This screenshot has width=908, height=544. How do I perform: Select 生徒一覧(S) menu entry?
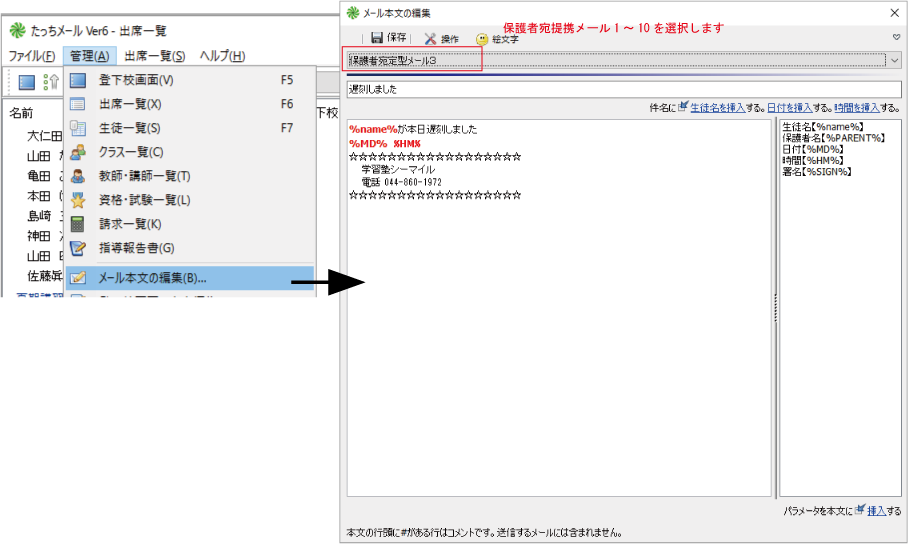[190, 128]
